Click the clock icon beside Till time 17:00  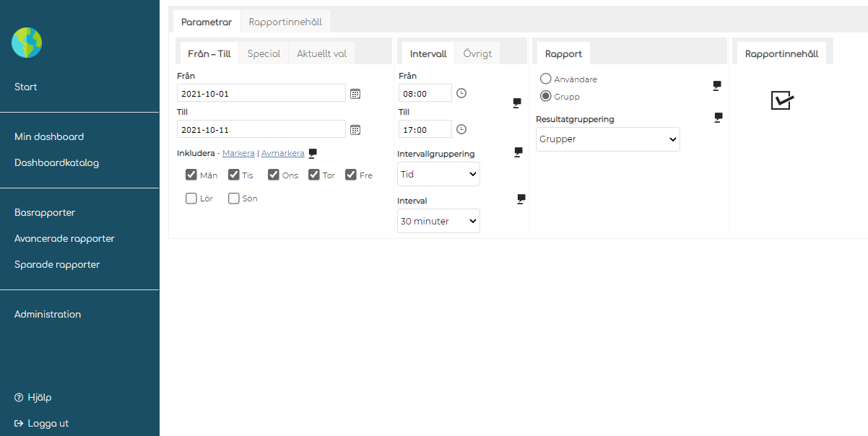click(461, 129)
